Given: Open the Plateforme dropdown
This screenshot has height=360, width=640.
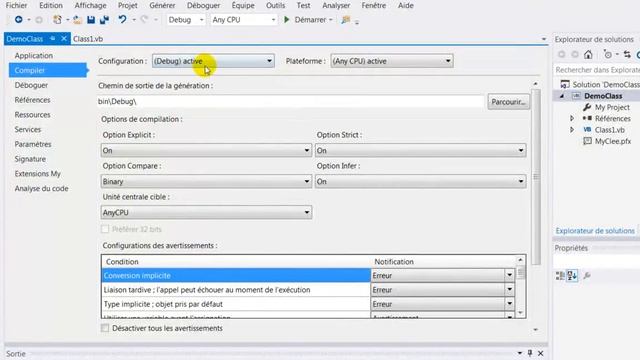Looking at the screenshot, I should tap(391, 61).
